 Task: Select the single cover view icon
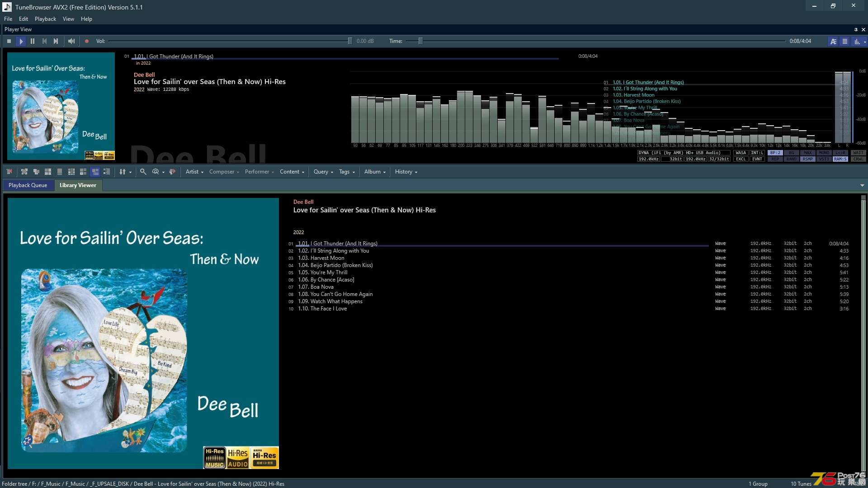60,172
